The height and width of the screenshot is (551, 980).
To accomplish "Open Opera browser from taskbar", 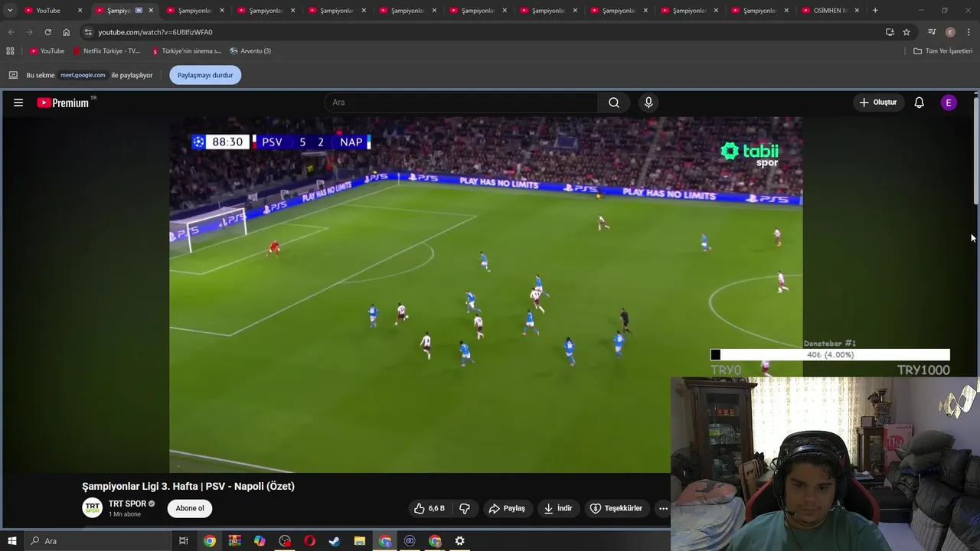I will click(x=309, y=541).
